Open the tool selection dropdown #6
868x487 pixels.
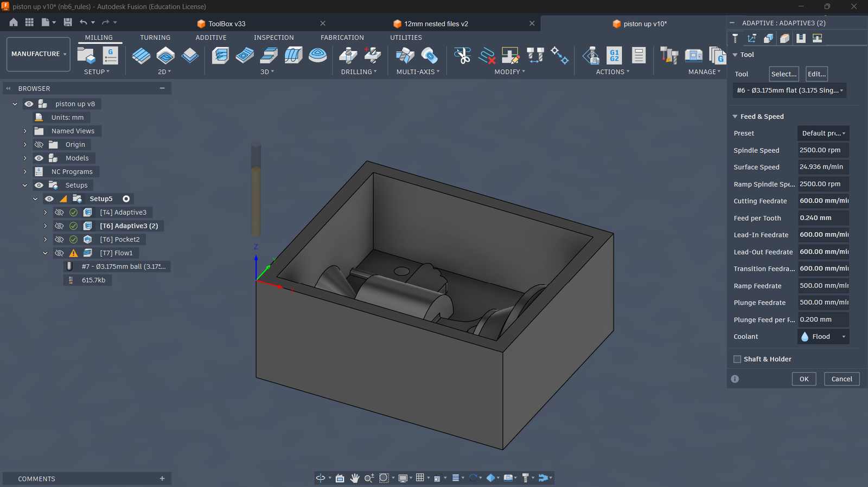tap(789, 91)
